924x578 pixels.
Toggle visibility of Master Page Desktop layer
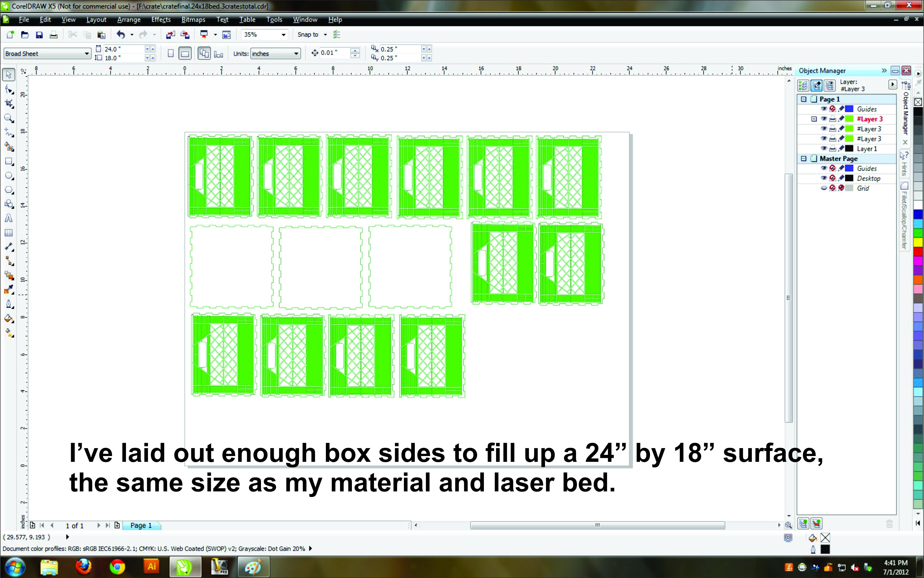[824, 178]
